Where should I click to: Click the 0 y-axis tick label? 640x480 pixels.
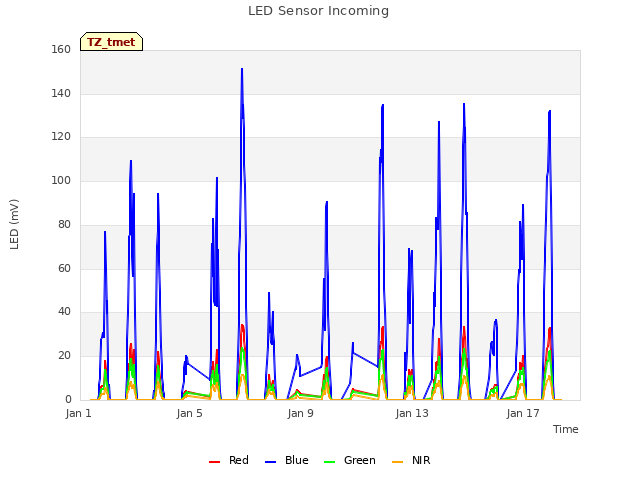(68, 400)
